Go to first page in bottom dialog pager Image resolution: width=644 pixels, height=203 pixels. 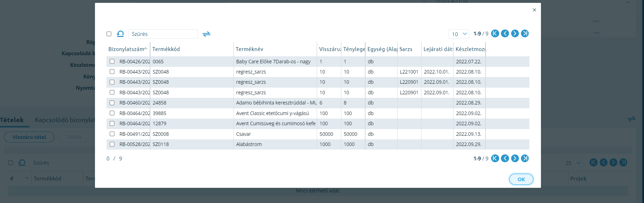[x=495, y=158]
